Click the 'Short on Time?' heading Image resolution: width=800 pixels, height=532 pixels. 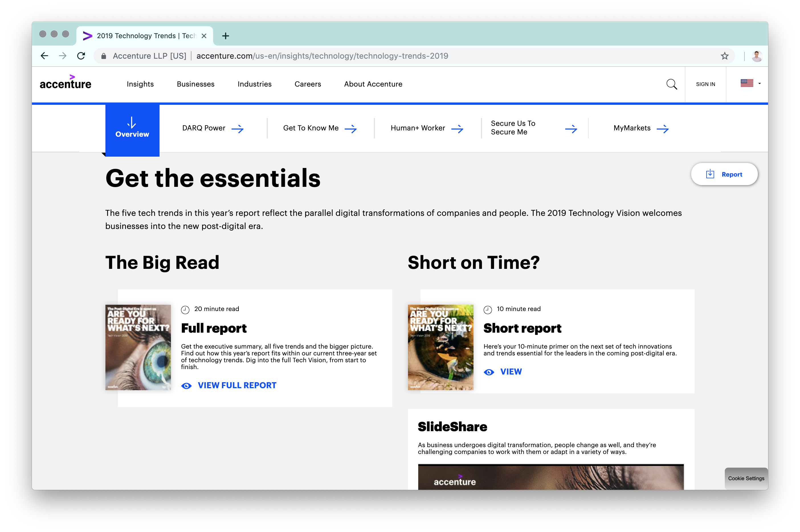(x=474, y=263)
